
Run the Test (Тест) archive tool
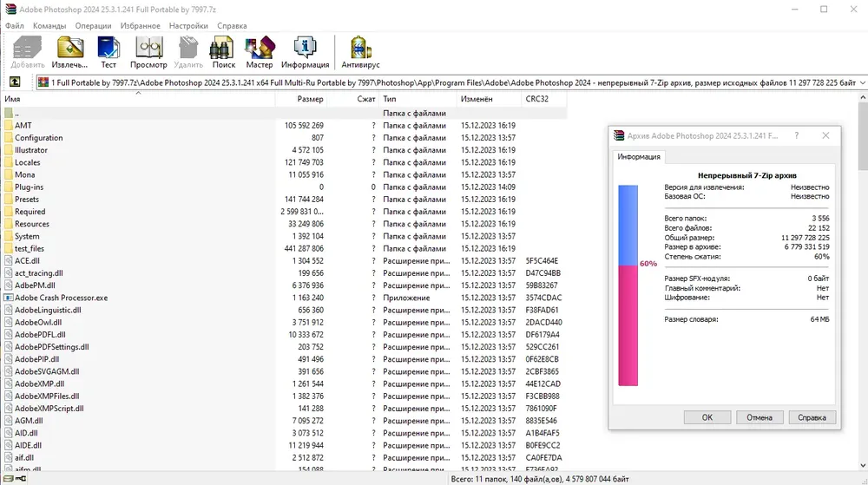point(108,53)
